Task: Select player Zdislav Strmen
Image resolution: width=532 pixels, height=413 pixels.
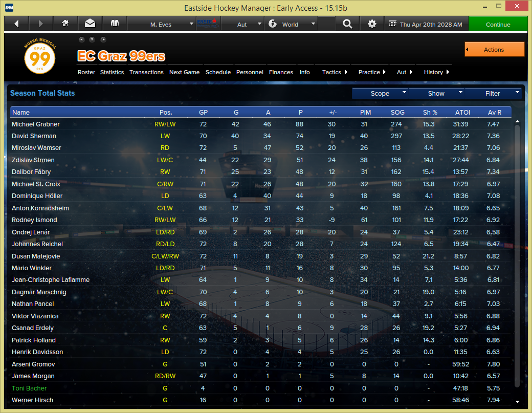Action: (x=33, y=160)
